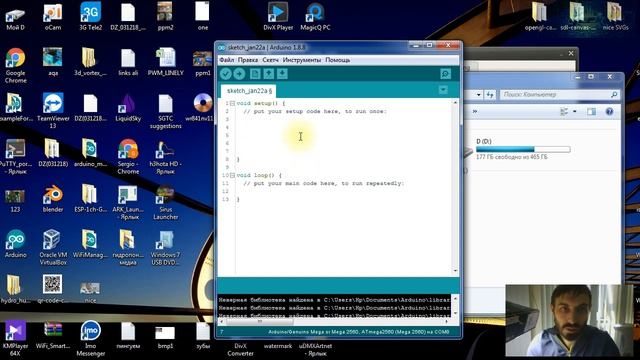Collapse the void setup() code fold
640x360 pixels.
232,103
